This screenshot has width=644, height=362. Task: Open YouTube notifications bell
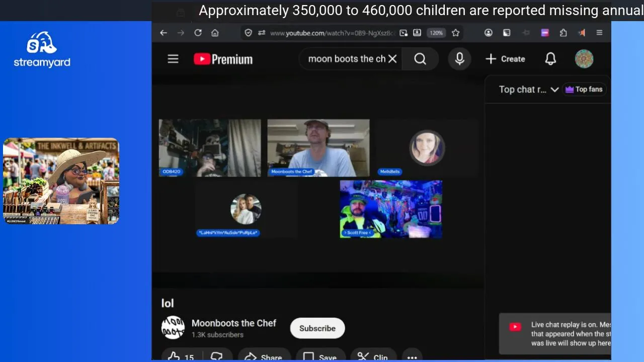tap(550, 59)
